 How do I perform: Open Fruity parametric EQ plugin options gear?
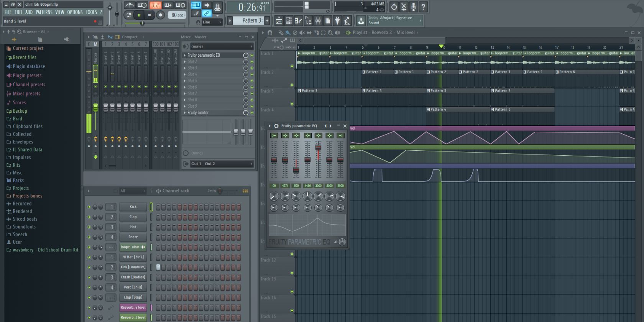click(x=276, y=126)
